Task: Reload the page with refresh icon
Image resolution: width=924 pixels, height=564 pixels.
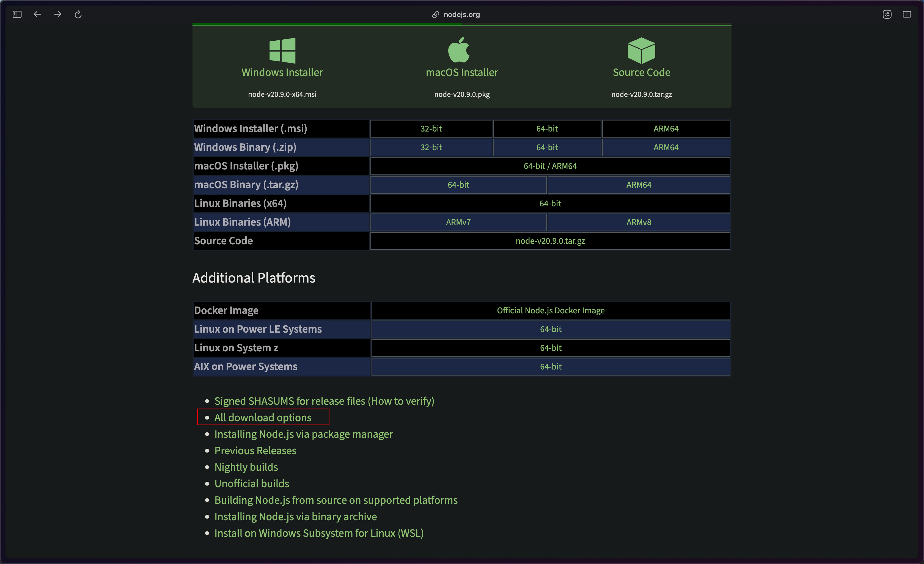Action: tap(78, 14)
